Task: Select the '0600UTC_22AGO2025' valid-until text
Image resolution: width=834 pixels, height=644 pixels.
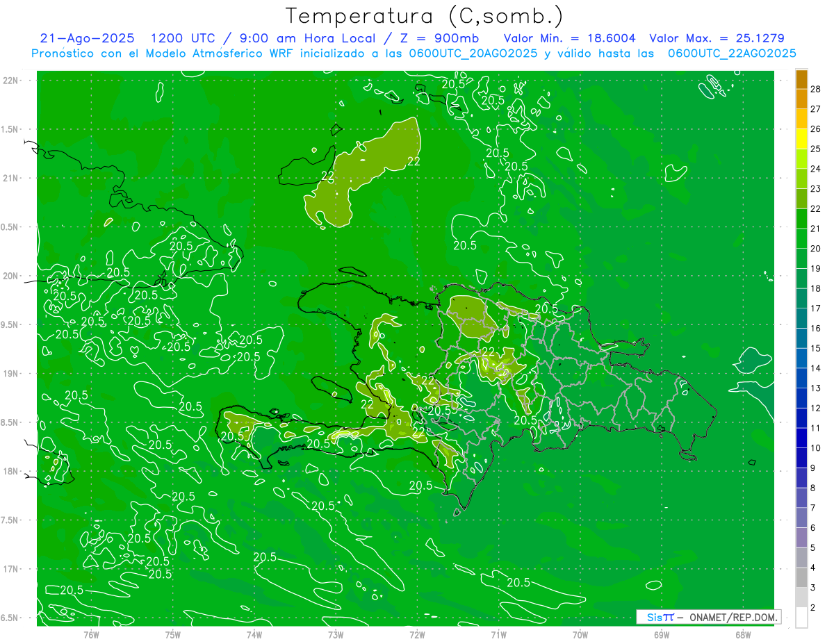Action: click(732, 53)
